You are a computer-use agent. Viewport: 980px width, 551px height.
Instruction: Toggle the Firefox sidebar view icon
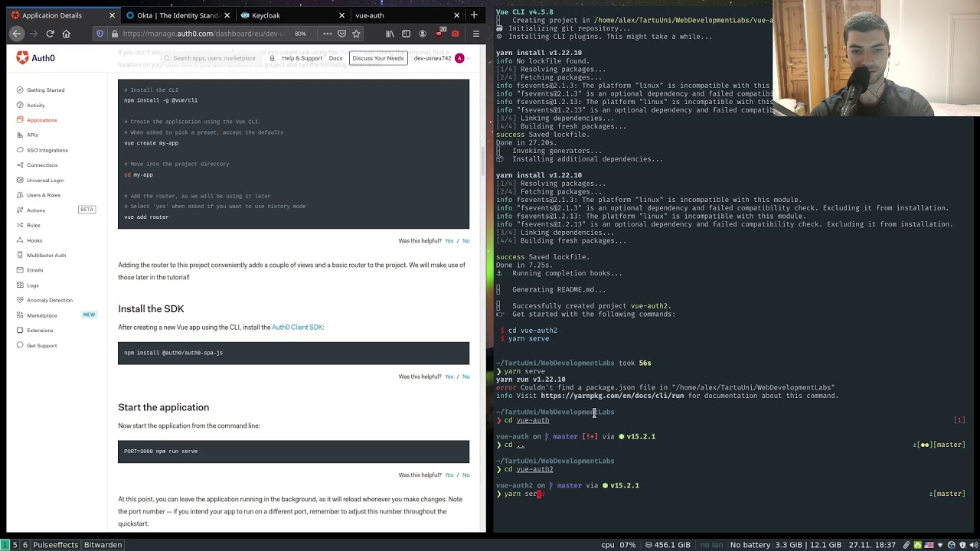pos(406,34)
